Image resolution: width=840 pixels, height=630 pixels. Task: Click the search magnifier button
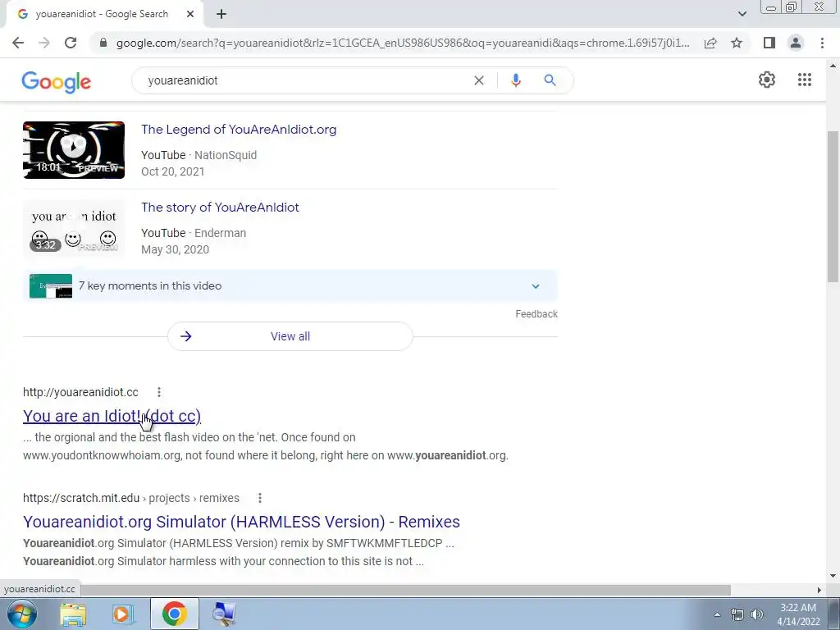[550, 80]
